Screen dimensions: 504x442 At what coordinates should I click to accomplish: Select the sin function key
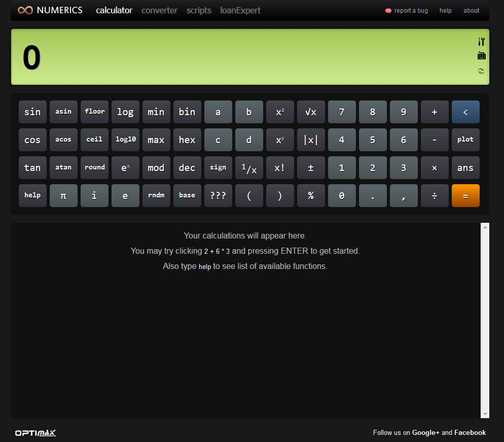tap(32, 112)
